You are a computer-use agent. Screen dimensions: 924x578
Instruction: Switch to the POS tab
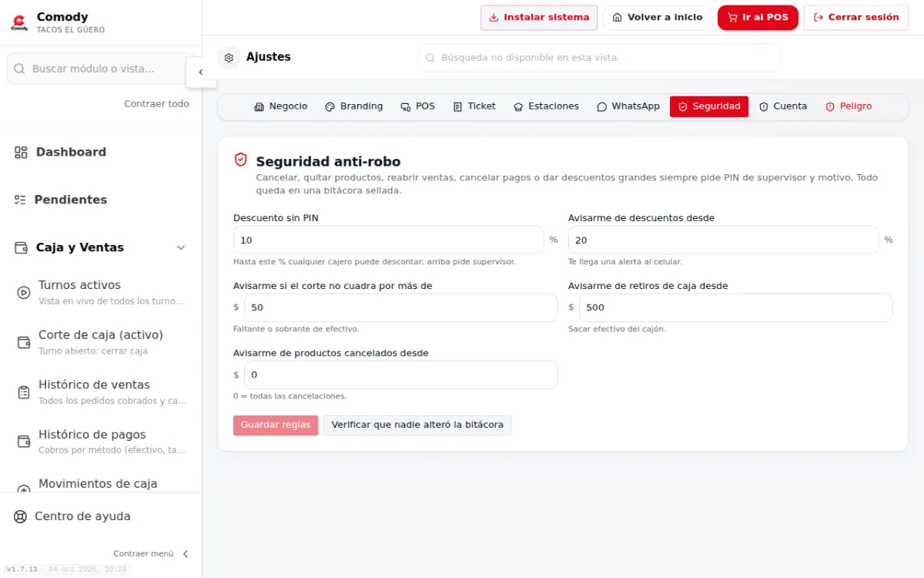418,106
